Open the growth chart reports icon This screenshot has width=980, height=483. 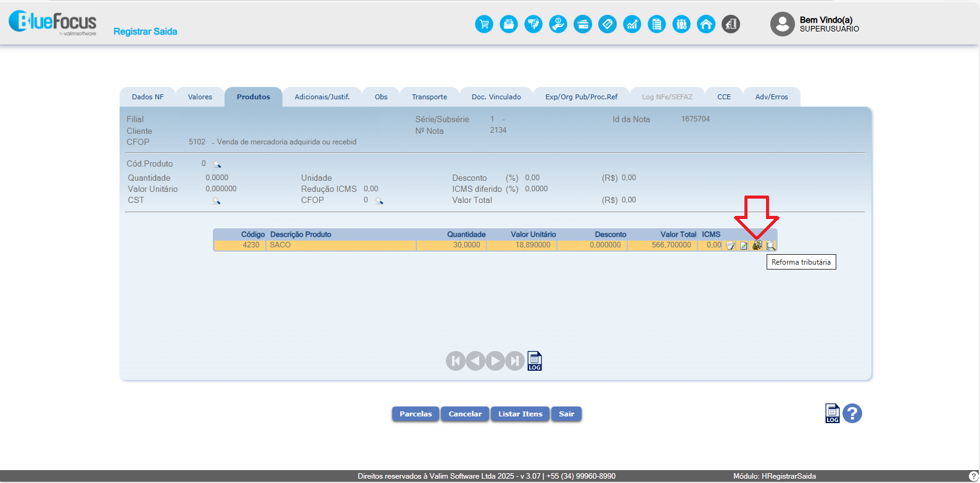(x=632, y=24)
